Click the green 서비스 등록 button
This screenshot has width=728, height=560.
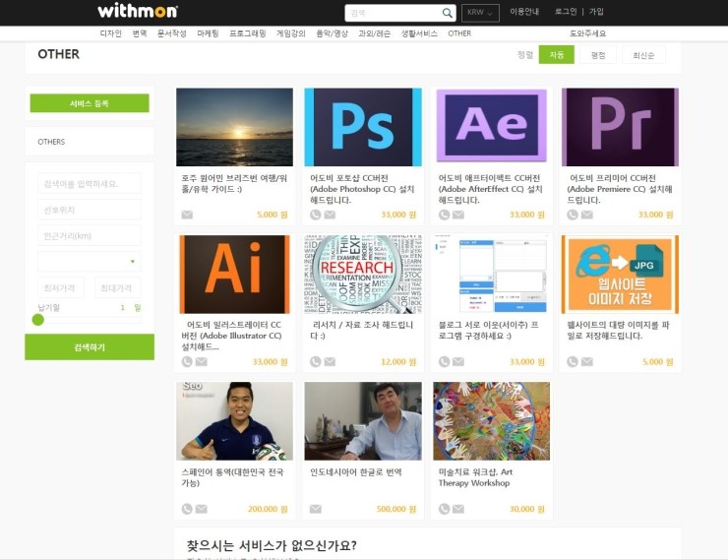pyautogui.click(x=90, y=103)
